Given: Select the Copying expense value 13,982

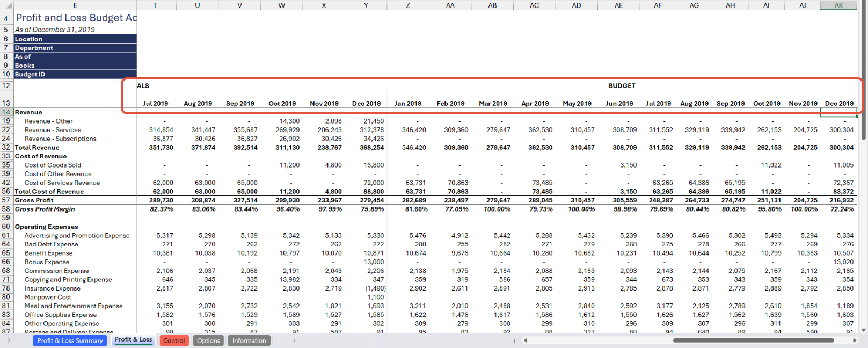Looking at the screenshot, I should click(x=290, y=279).
